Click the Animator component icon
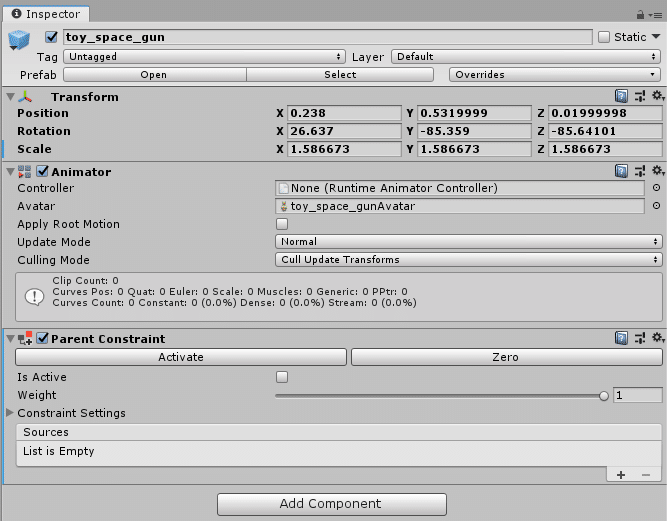 click(25, 171)
